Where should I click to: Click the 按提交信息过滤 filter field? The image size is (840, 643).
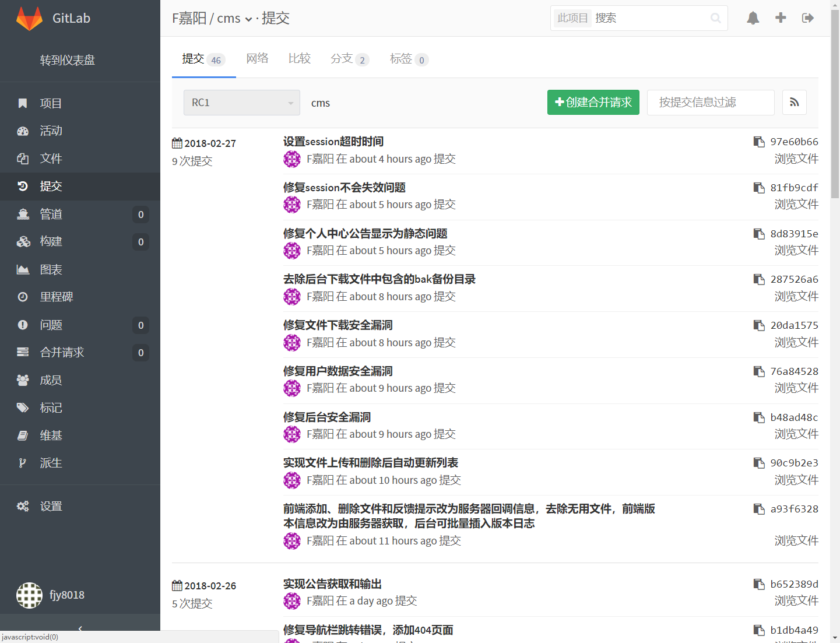coord(710,103)
